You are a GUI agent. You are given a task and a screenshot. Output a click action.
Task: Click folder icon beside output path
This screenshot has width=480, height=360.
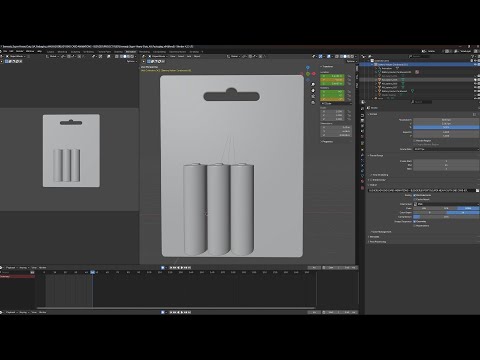477,190
